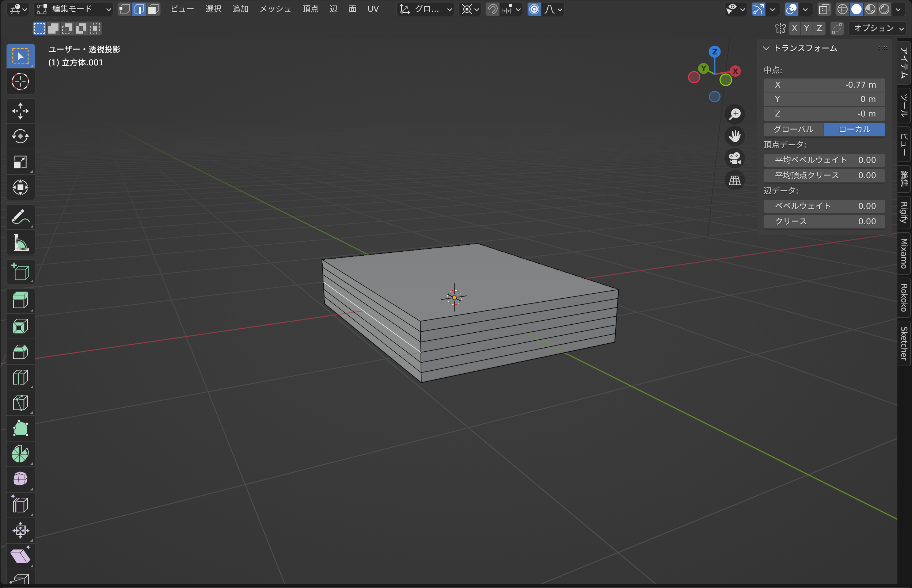Viewport: 912px width, 588px height.
Task: Toggle X mirror axis
Action: coord(794,28)
